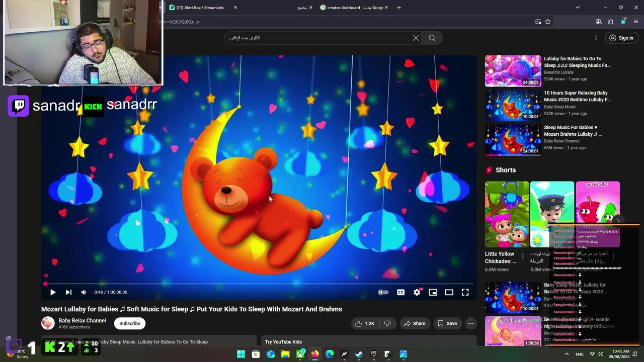Screen dimensions: 644x362
Task: Open 10 Hours Super Relaxing Baby Music thumbnail
Action: [513, 105]
